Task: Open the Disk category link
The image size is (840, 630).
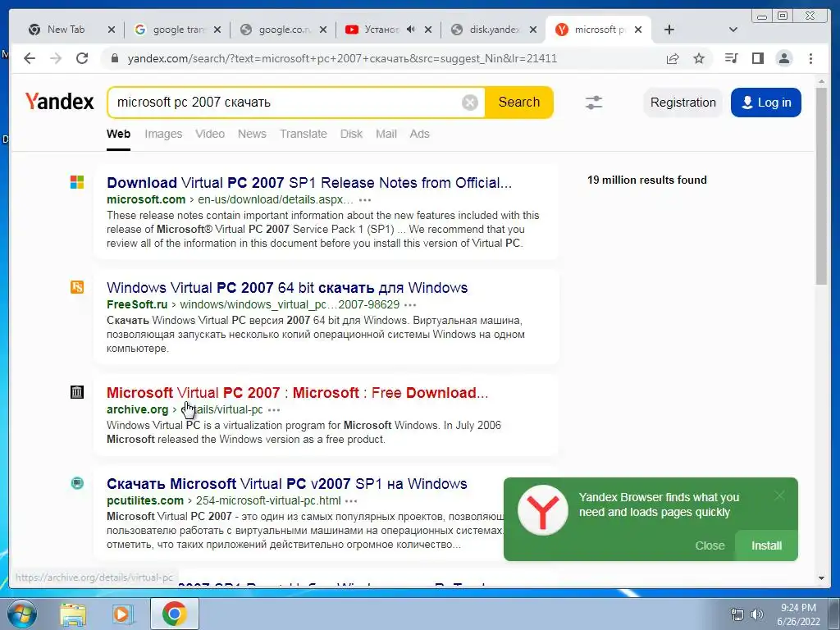Action: tap(351, 134)
